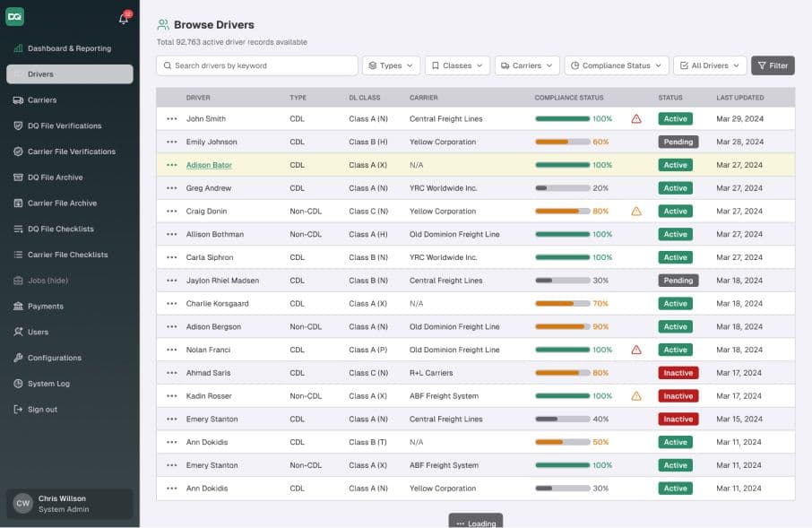Expand the Types filter dropdown
The image size is (812, 528).
pos(391,65)
